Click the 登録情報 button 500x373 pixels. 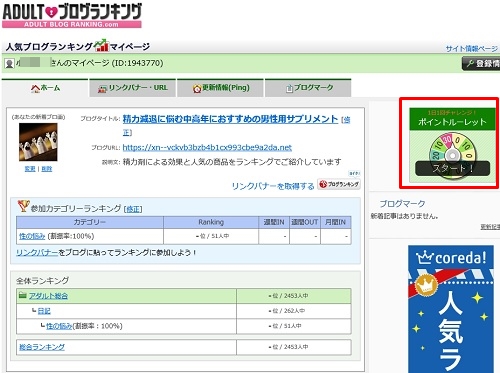coord(481,63)
